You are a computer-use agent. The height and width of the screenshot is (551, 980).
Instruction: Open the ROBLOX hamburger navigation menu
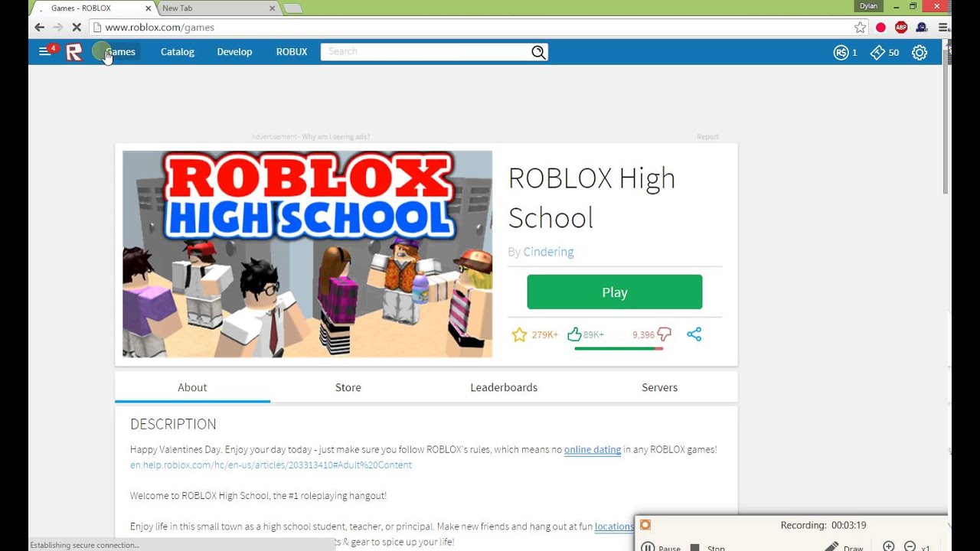click(x=44, y=52)
